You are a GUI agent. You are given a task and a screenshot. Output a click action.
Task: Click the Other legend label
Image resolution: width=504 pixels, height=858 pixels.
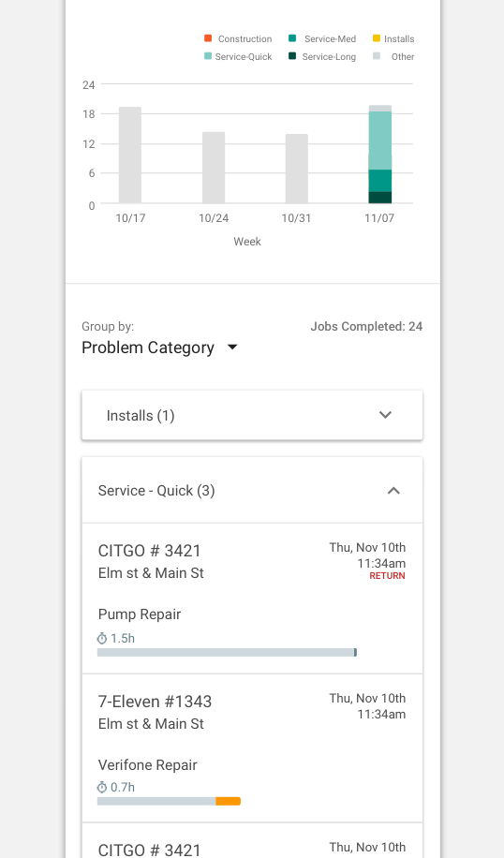point(403,56)
